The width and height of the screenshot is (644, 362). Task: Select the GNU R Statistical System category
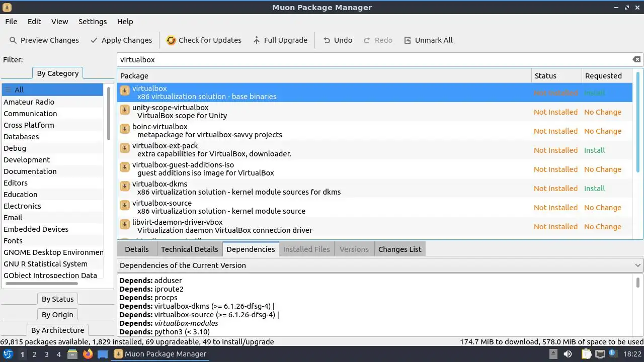[x=52, y=264]
